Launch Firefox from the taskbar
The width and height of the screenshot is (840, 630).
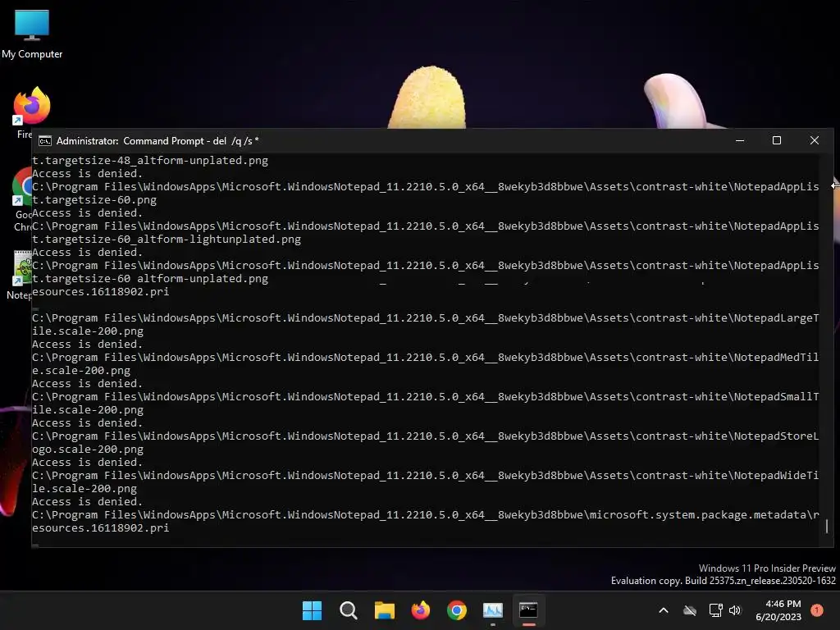(x=421, y=610)
